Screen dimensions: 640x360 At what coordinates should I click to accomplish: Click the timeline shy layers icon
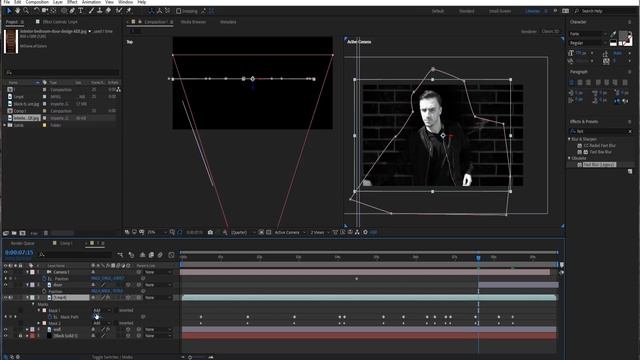coord(142,255)
